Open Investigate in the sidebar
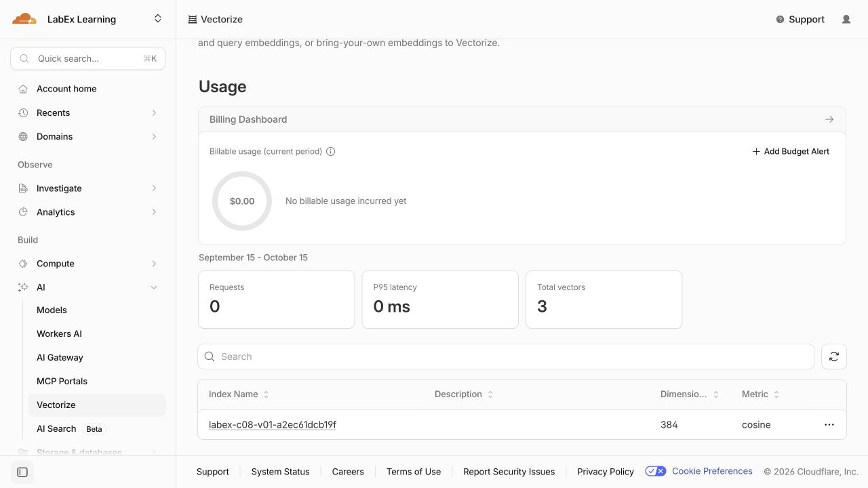 pos(88,188)
